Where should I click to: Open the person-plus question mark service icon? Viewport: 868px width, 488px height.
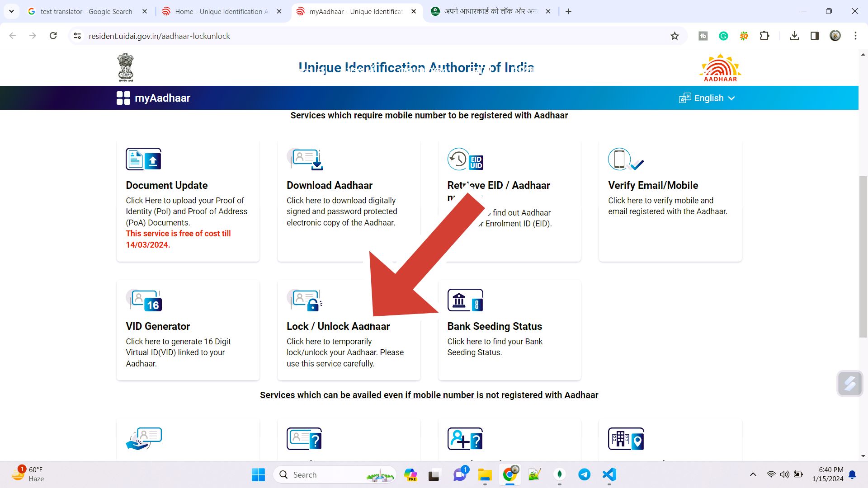point(465,439)
